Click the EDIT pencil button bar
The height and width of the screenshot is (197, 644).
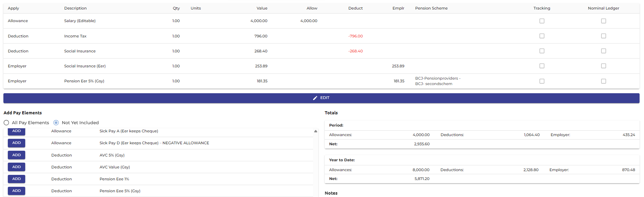click(x=321, y=98)
